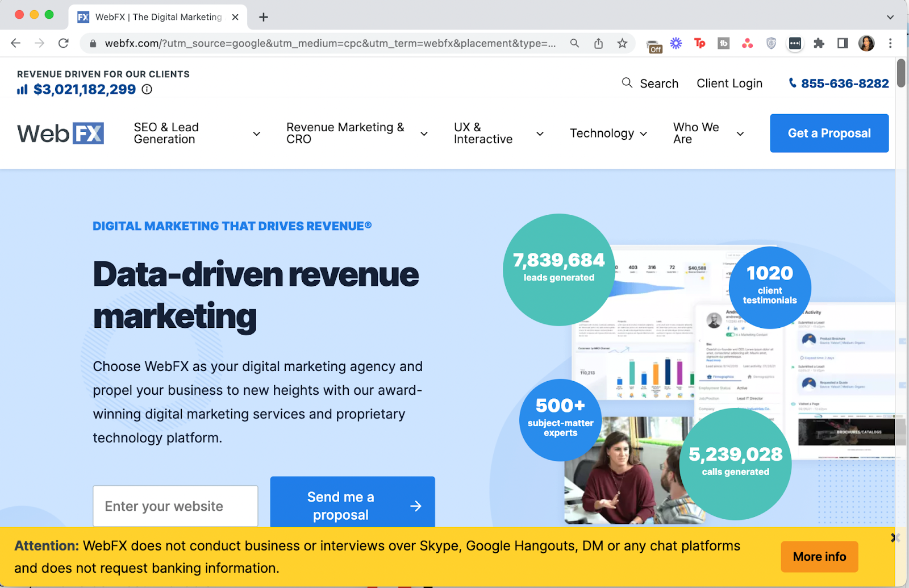This screenshot has width=909, height=588.
Task: Expand the Technology menu chevron
Action: 644,134
